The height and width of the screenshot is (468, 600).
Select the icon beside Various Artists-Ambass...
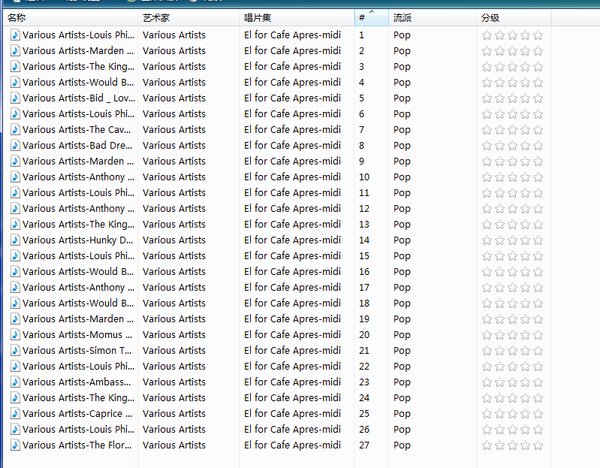point(15,382)
